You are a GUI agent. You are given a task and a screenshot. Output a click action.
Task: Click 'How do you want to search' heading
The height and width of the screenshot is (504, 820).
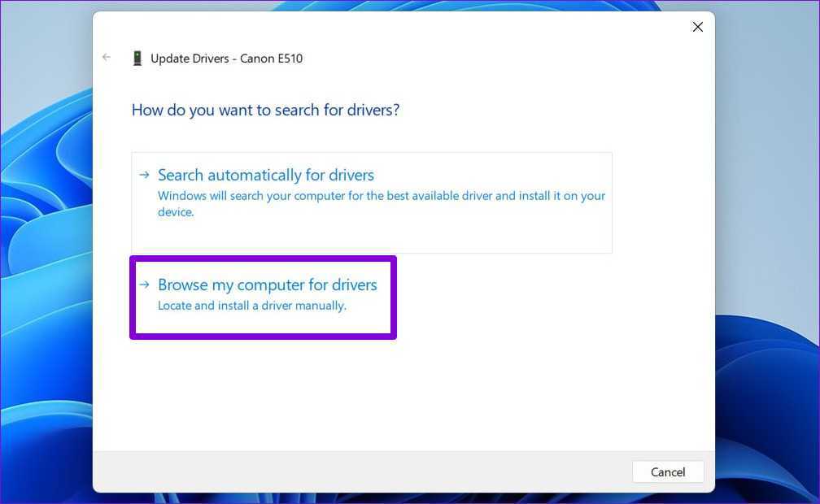(x=265, y=110)
